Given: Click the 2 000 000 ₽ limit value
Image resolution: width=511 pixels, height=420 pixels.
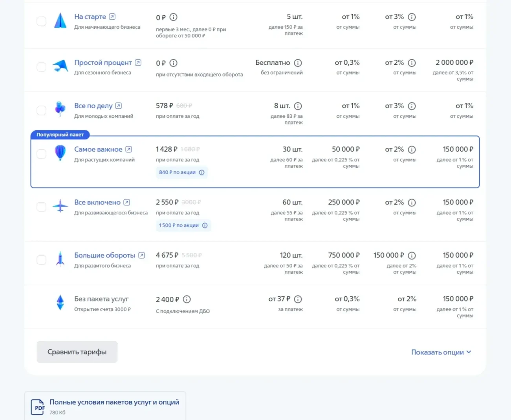Looking at the screenshot, I should click(454, 62).
